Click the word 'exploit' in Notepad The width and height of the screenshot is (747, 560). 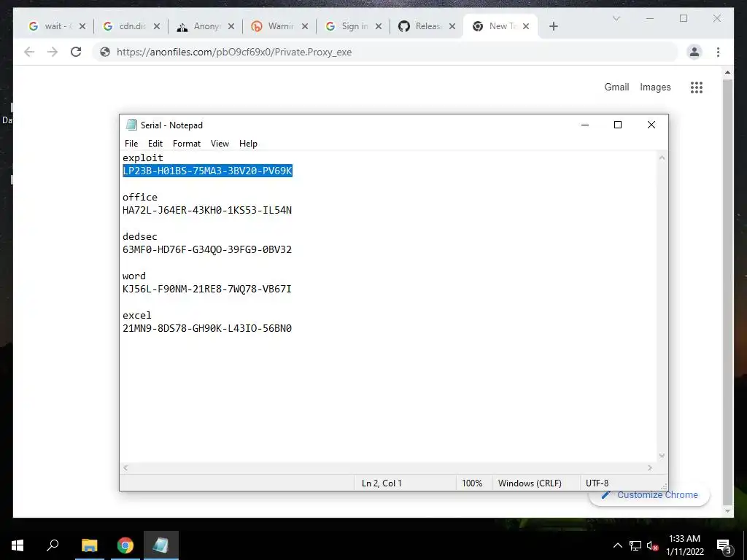pos(142,157)
